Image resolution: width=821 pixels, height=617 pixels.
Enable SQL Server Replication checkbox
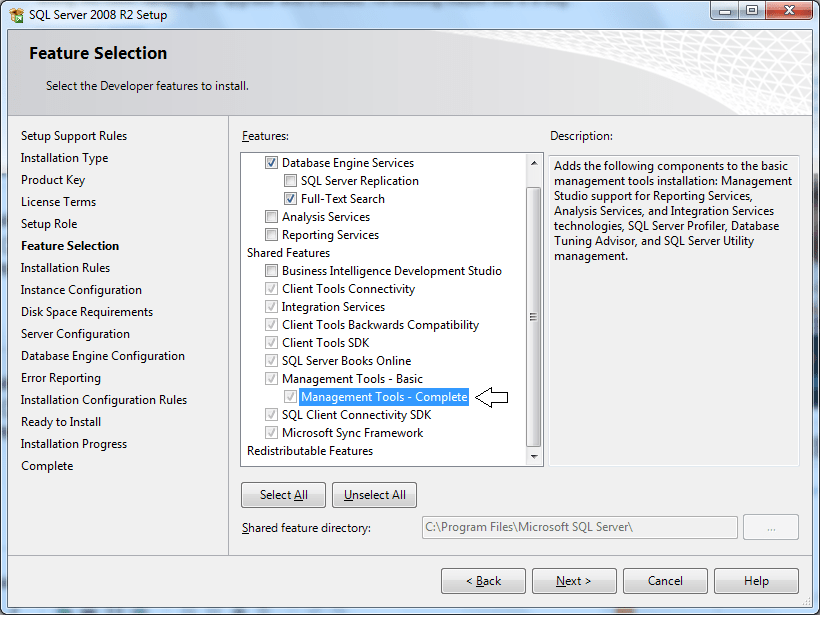click(290, 181)
